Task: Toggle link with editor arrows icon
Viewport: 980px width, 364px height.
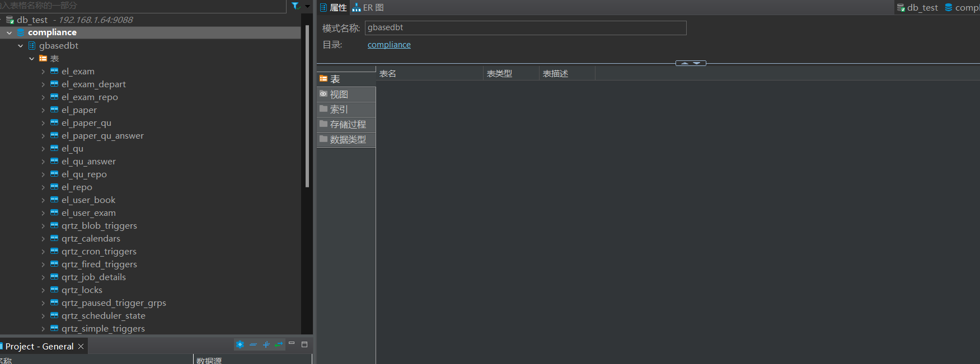Action: coord(279,344)
